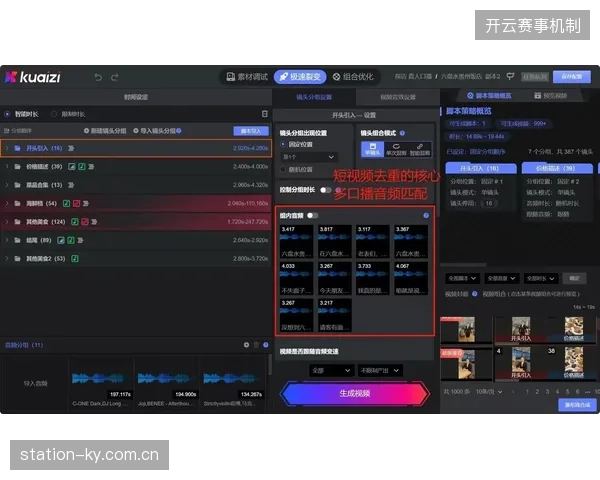Click the add icon in the 音频分组 header
600x480 pixels.
click(246, 345)
